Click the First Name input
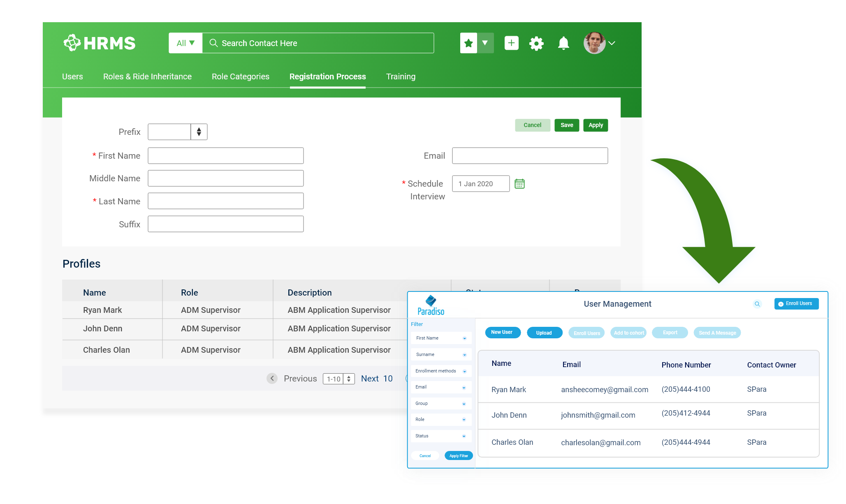Screen dimensions: 846x504 (226, 156)
